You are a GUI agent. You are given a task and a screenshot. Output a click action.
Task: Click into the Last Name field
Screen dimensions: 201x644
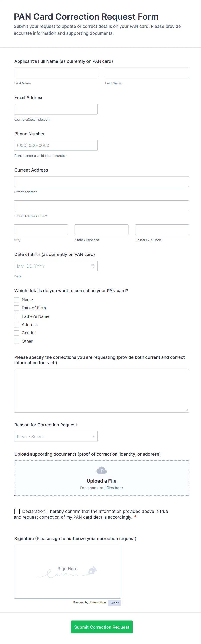[147, 73]
